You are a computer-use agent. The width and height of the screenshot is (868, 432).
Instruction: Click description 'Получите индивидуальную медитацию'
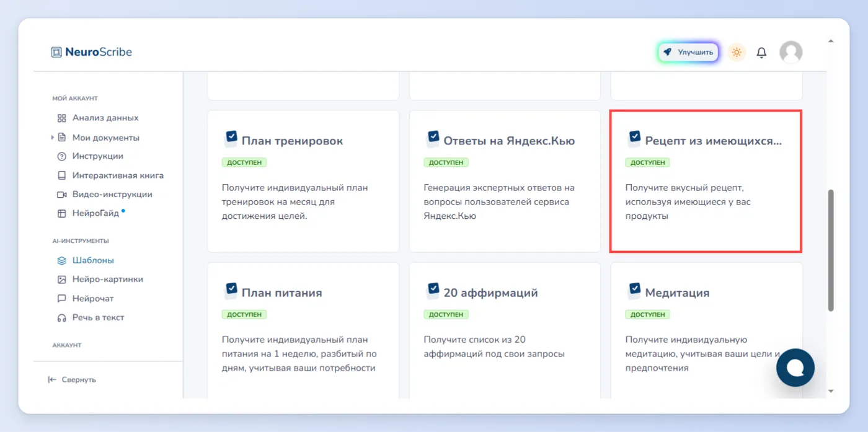[x=702, y=354]
